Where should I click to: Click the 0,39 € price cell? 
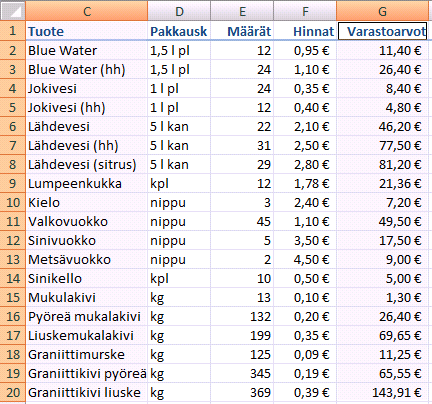[x=305, y=392]
